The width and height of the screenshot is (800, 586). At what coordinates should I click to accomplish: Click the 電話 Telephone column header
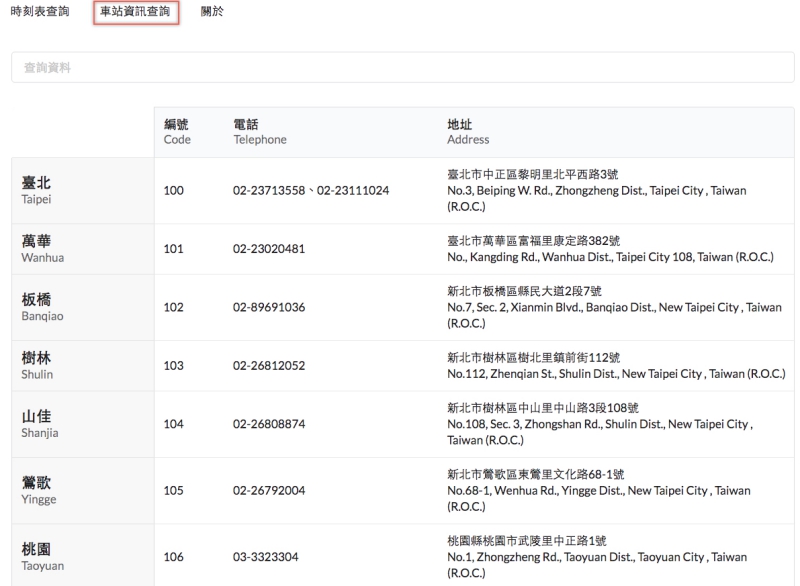point(259,132)
